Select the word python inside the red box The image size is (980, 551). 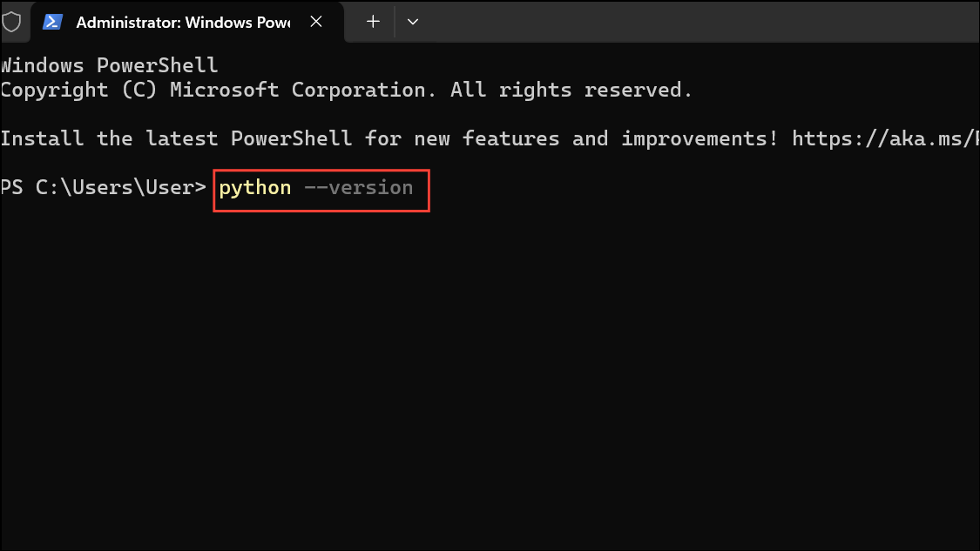(x=254, y=187)
